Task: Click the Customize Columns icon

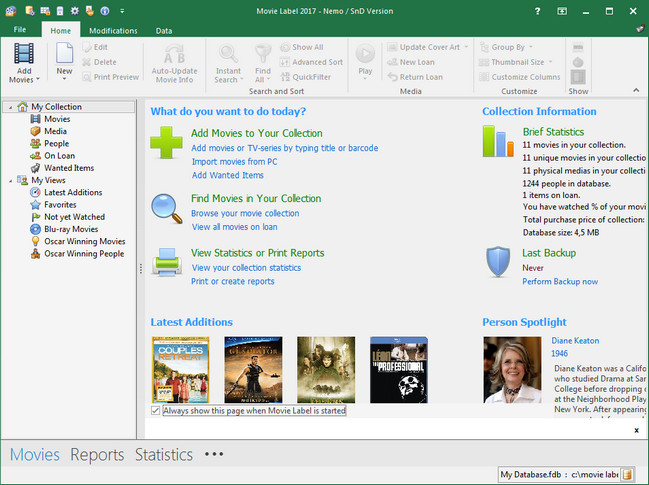Action: click(x=484, y=77)
